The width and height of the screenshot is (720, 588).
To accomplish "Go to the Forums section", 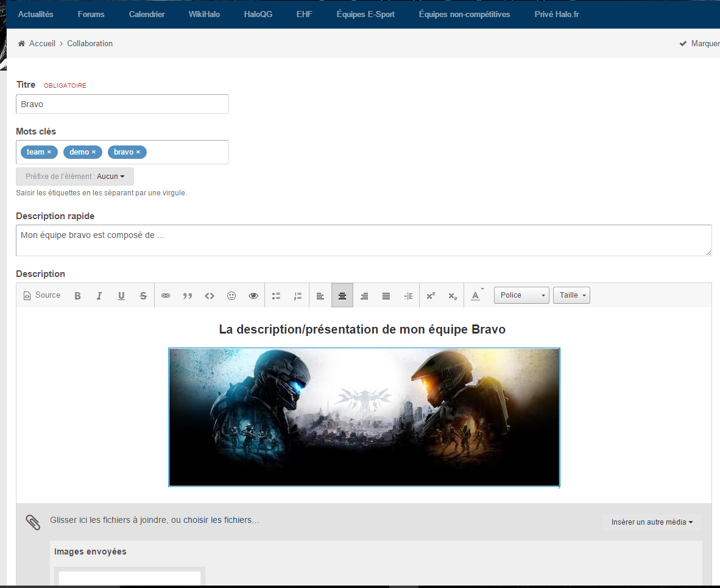I will coord(91,14).
